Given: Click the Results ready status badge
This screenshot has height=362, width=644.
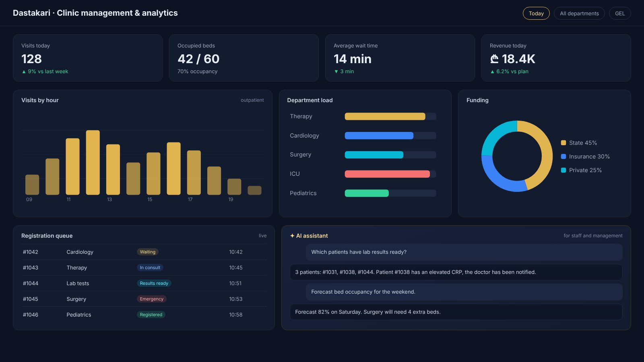Looking at the screenshot, I should point(154,283).
